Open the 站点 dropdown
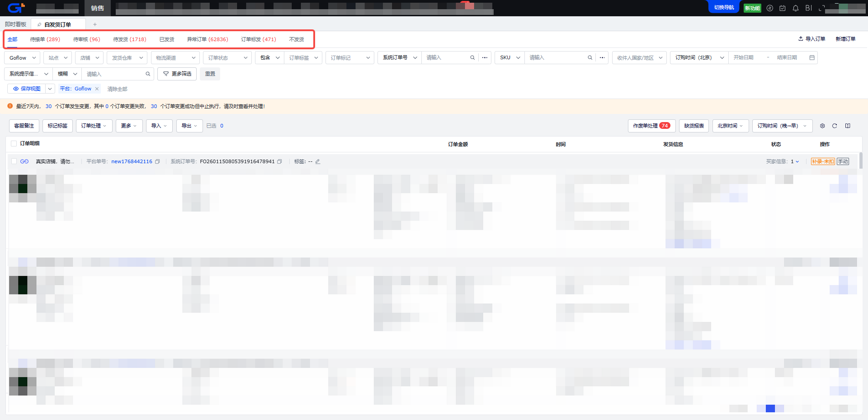 (x=58, y=58)
